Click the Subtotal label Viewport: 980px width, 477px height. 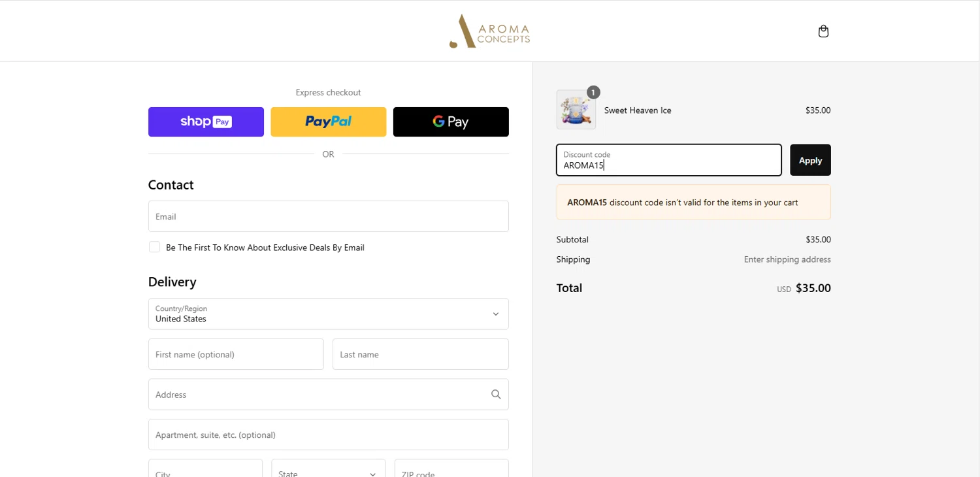pyautogui.click(x=572, y=240)
